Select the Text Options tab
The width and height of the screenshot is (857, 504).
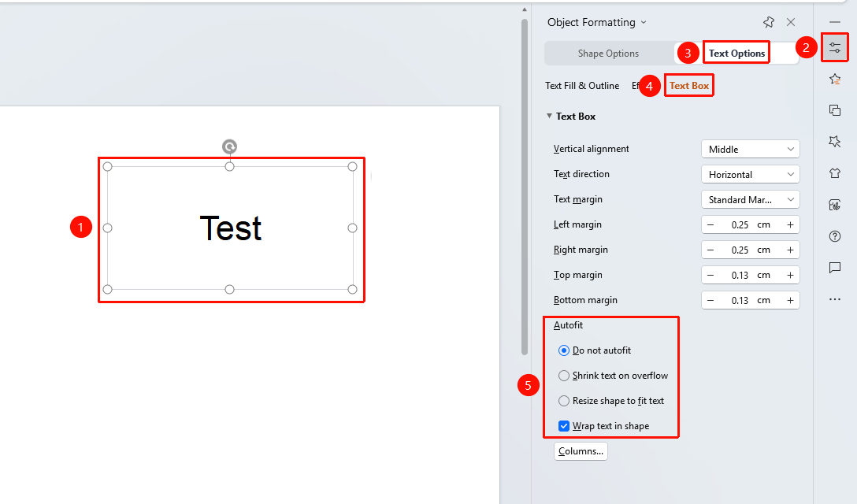[736, 53]
